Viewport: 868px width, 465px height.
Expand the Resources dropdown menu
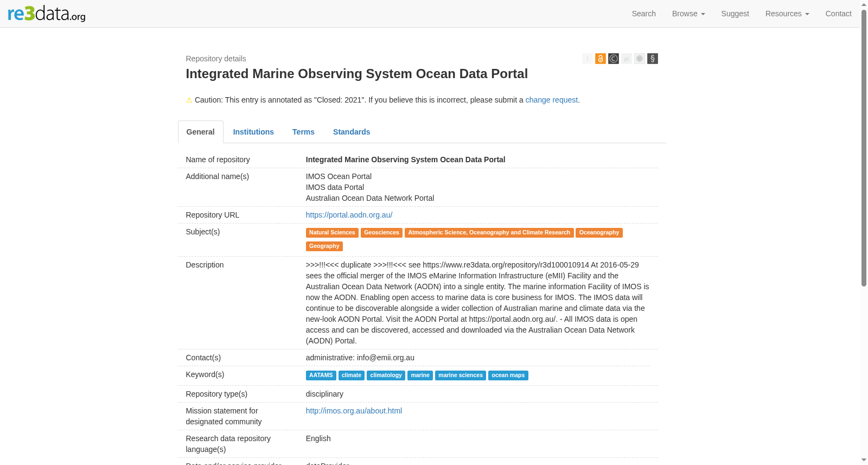(787, 14)
